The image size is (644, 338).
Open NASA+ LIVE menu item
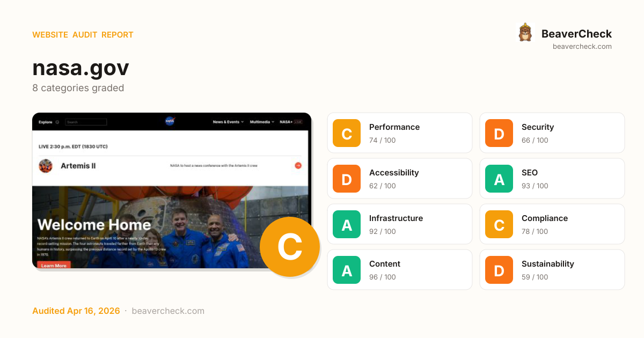pos(291,122)
